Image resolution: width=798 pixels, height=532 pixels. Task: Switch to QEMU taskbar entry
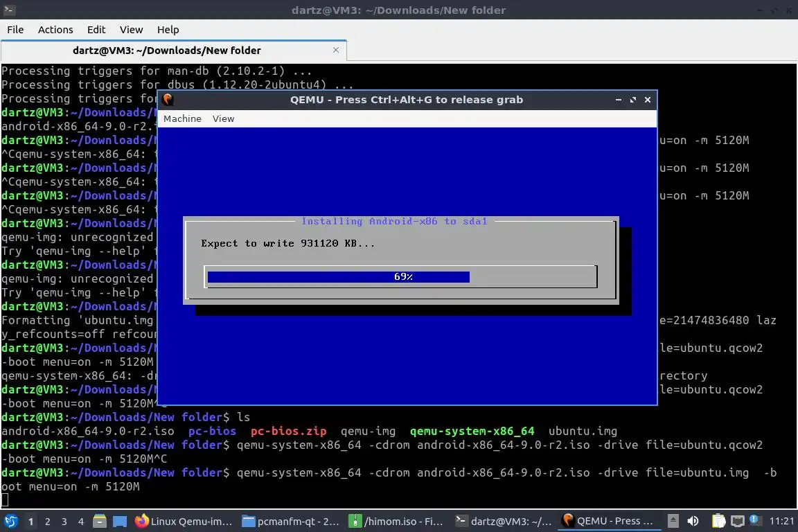(x=608, y=522)
